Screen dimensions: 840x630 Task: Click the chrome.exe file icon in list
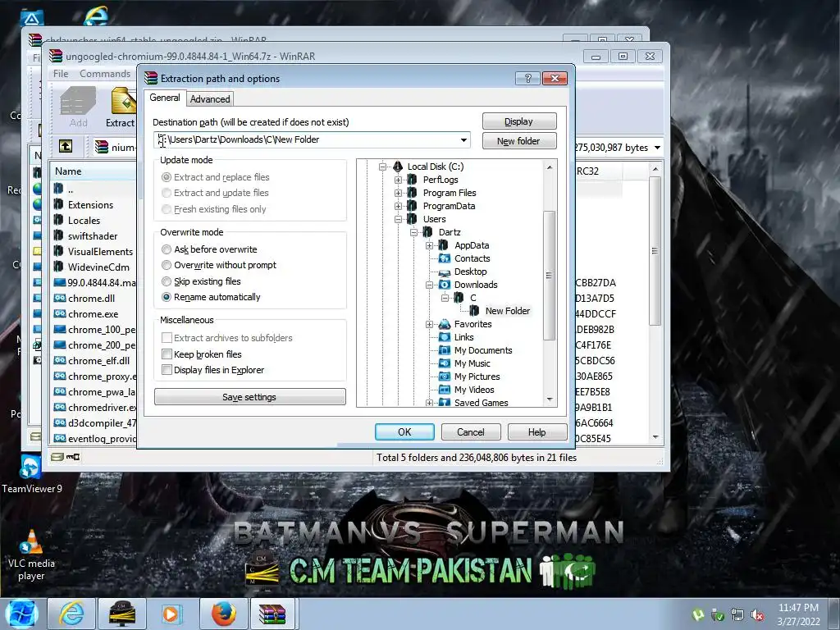click(x=59, y=313)
